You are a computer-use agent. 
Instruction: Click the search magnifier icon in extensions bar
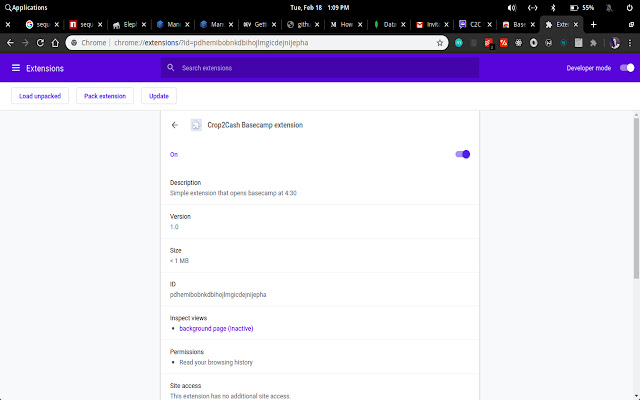tap(171, 68)
